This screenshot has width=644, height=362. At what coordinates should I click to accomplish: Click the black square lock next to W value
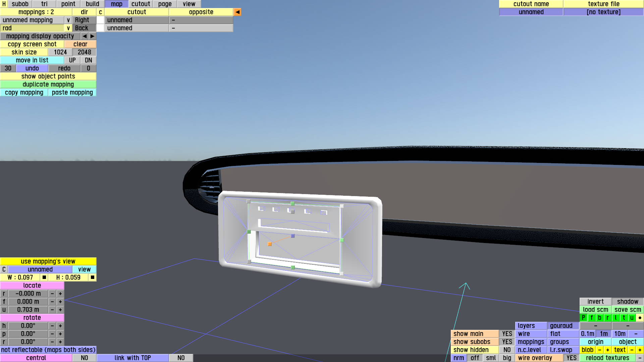(44, 278)
